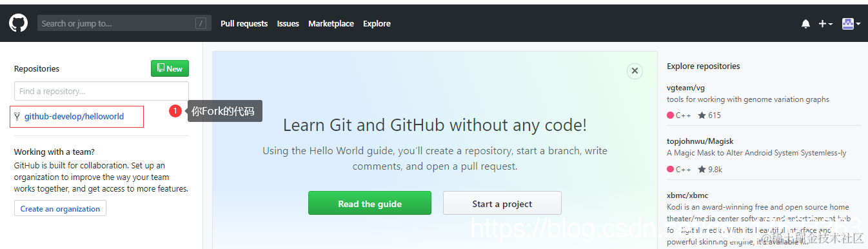Select the Magic Mask Magisk description
The height and width of the screenshot is (249, 868).
[x=756, y=153]
